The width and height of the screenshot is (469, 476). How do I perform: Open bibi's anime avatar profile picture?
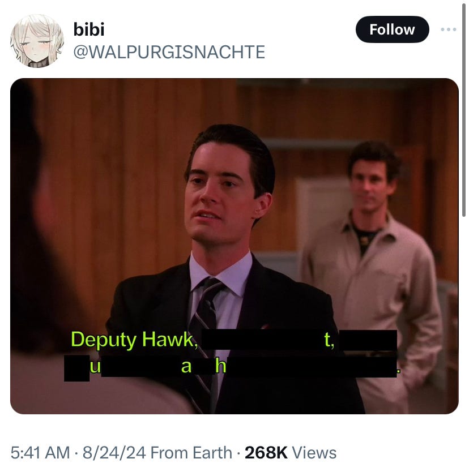click(37, 41)
